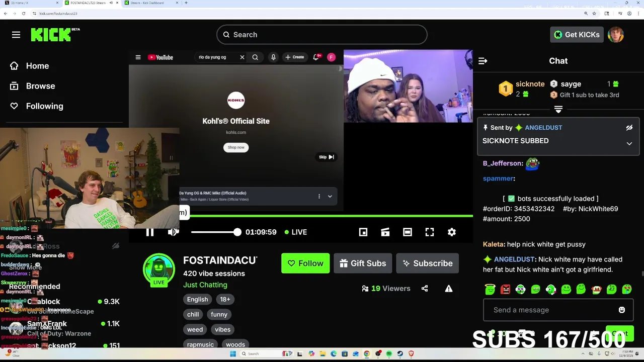Open the Kick hamburger menu

(x=16, y=35)
